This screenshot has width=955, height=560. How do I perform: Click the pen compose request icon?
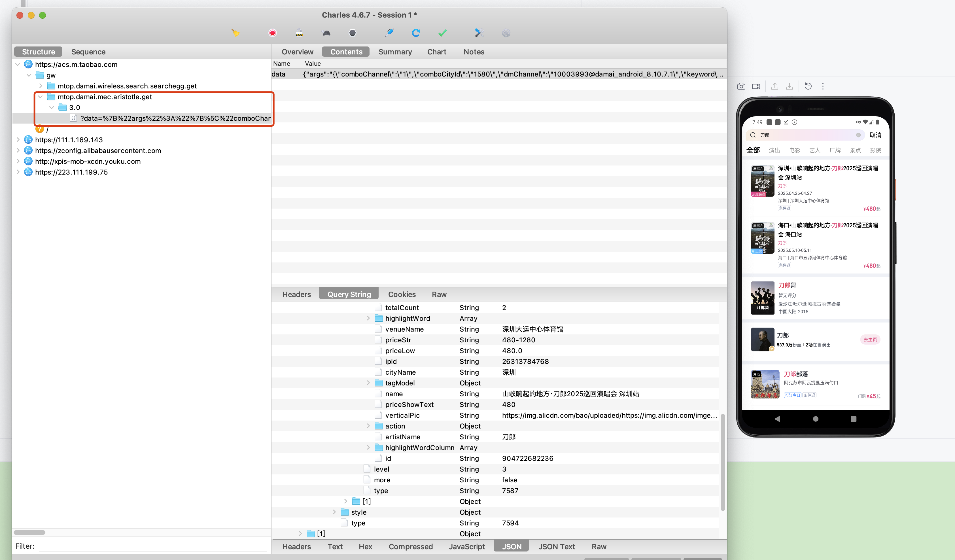(x=389, y=33)
